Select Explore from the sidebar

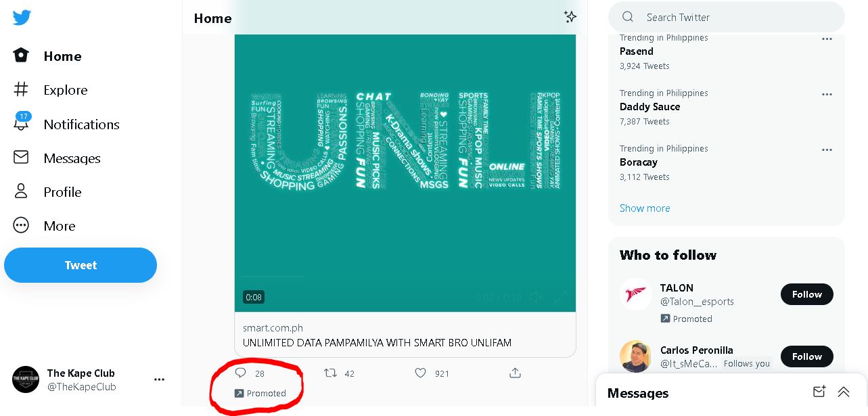65,90
